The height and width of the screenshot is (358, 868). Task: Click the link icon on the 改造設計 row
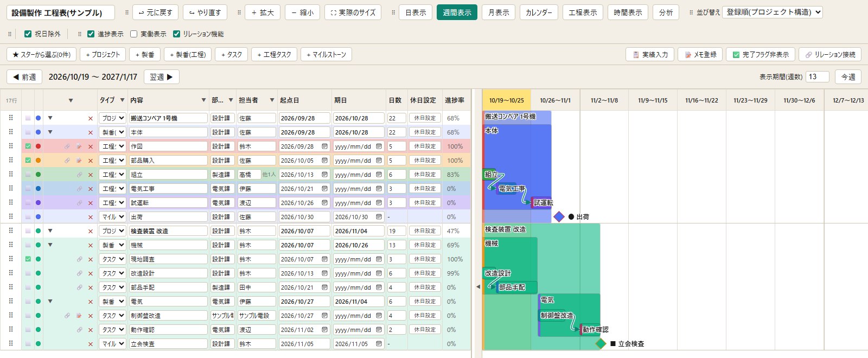[x=79, y=273]
